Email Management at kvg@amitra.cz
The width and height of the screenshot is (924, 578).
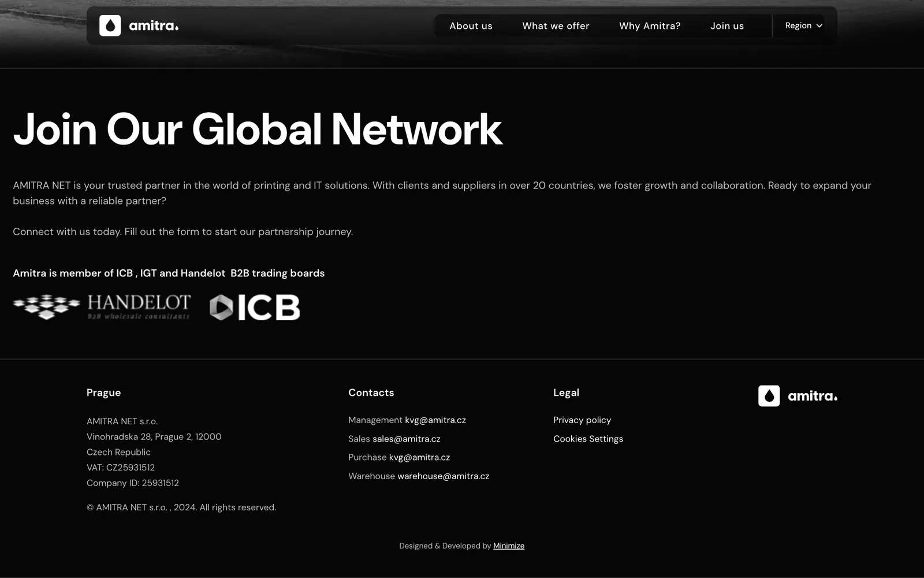[435, 420]
